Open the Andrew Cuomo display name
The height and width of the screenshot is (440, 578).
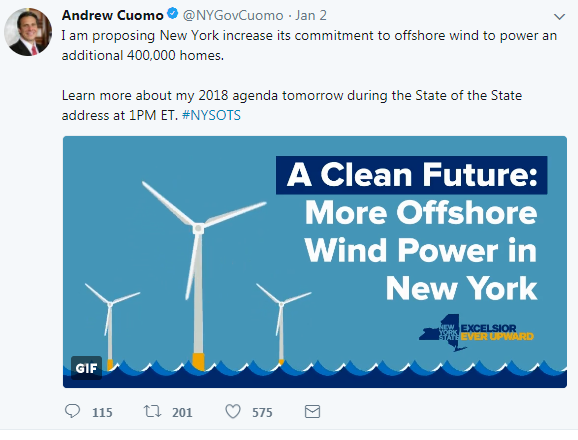[x=112, y=15]
